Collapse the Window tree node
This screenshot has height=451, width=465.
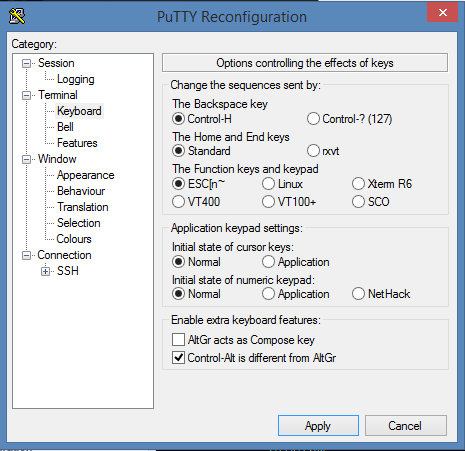[26, 159]
